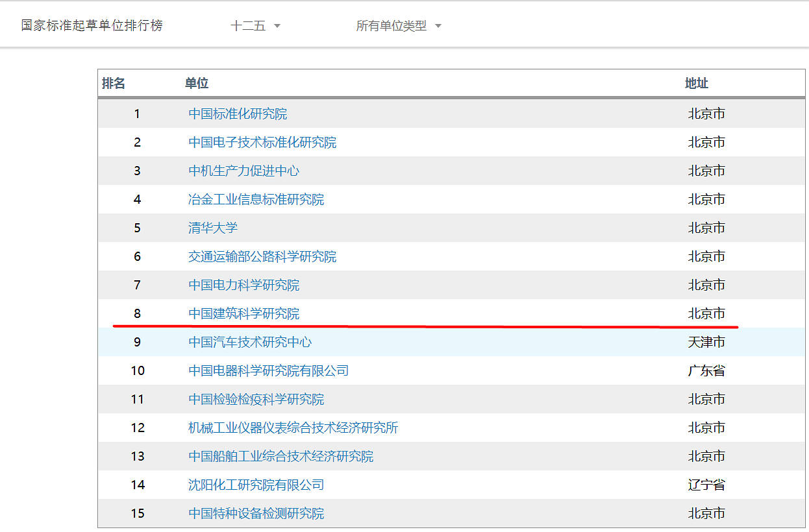Select 沈阳化工研究院有限公司 link
The image size is (809, 532).
256,485
